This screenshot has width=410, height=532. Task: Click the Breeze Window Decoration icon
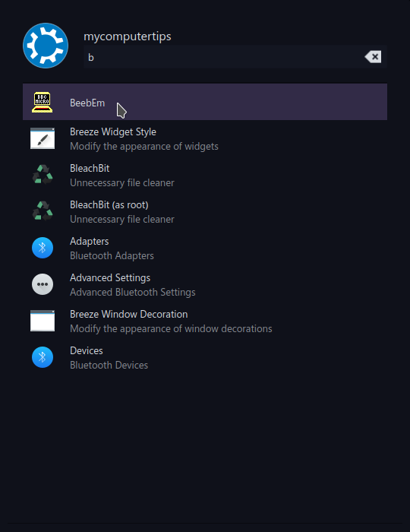[x=43, y=321]
